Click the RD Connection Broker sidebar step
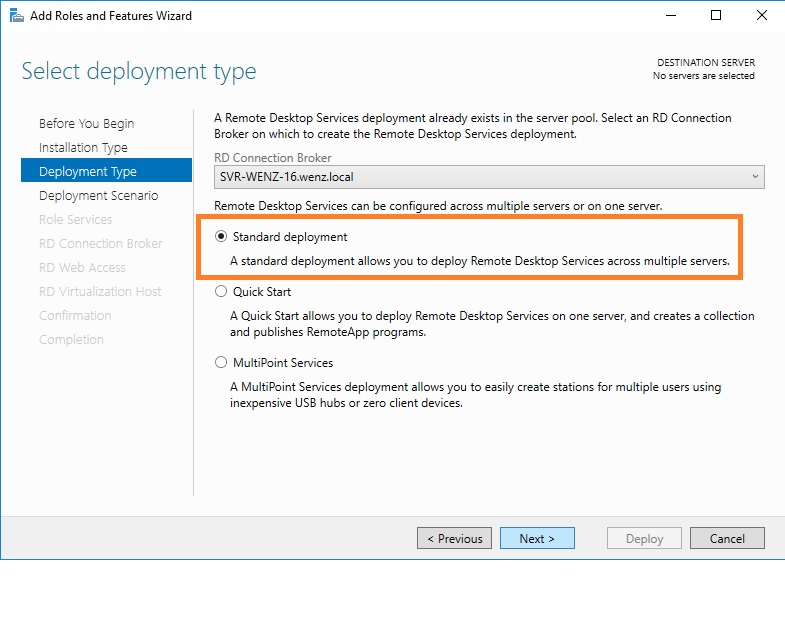The width and height of the screenshot is (785, 617). coord(101,243)
